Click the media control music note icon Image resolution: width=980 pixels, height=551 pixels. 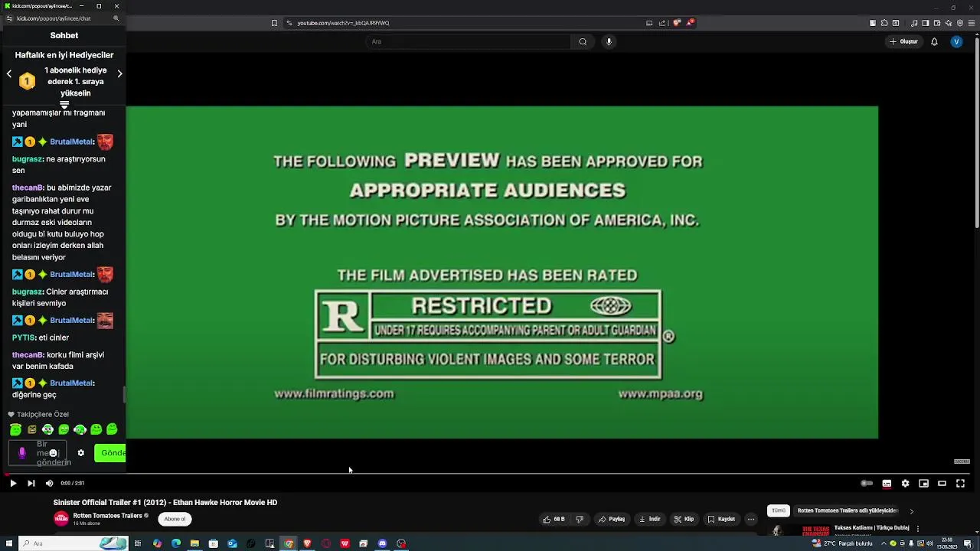[x=914, y=23]
